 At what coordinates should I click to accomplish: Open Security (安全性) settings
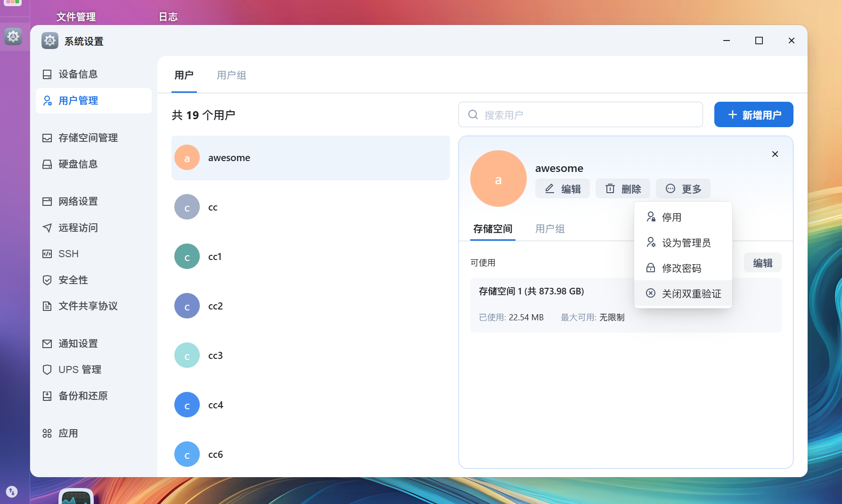pos(73,280)
